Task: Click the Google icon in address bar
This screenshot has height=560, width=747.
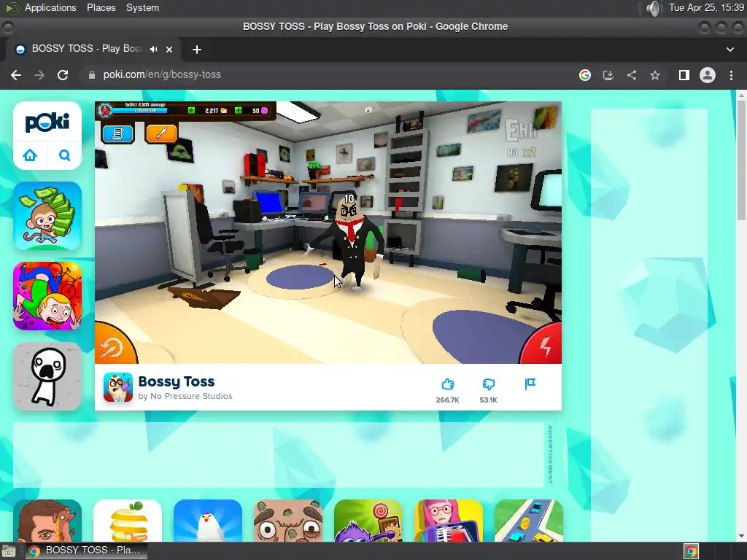Action: click(585, 75)
